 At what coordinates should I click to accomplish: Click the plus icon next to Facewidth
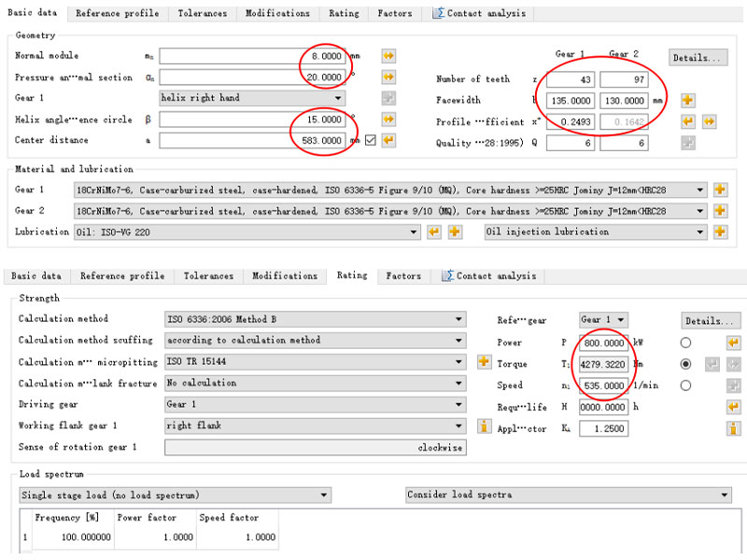coord(687,100)
